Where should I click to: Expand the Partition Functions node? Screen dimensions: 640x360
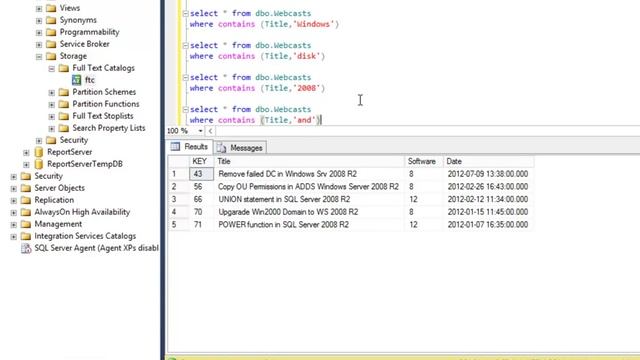pos(51,104)
